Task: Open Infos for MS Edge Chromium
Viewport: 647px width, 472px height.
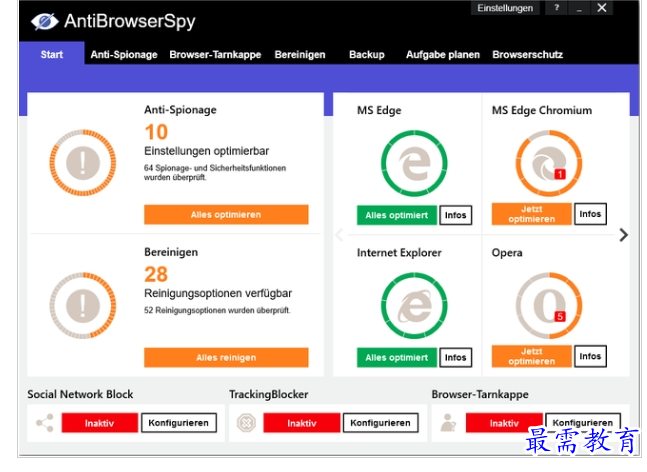Action: click(x=590, y=214)
